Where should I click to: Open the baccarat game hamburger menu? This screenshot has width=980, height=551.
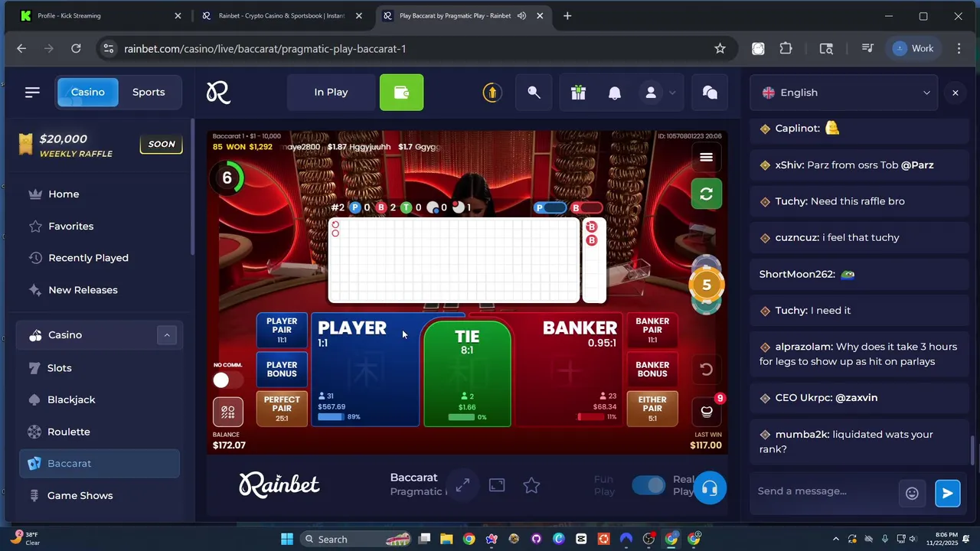(706, 157)
